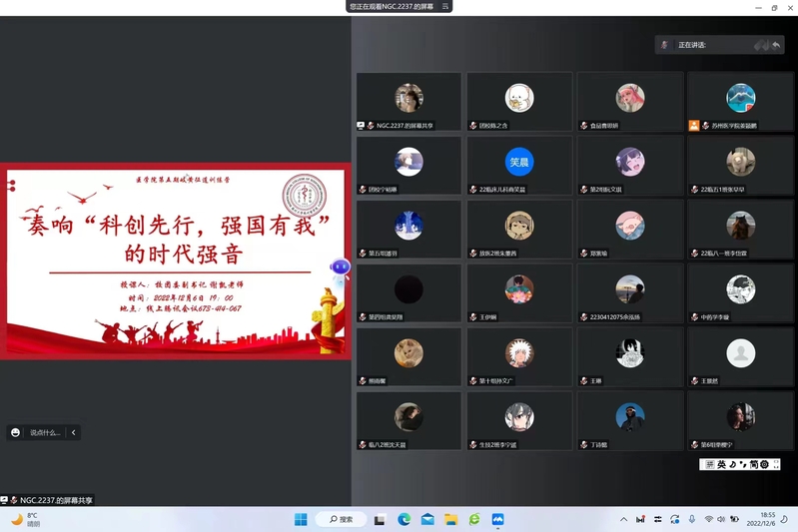The image size is (798, 532).
Task: Open the weather widget showing 8°C
Action: 26,519
